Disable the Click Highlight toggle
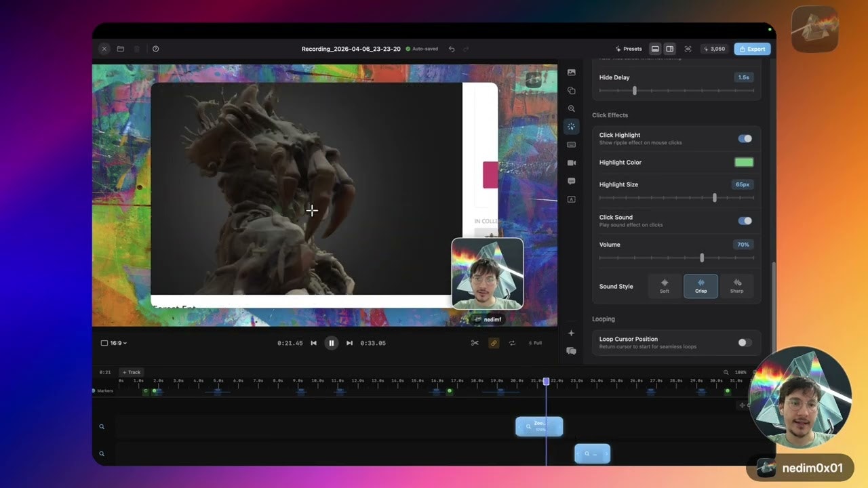Screen dimensions: 868x488 coord(745,138)
